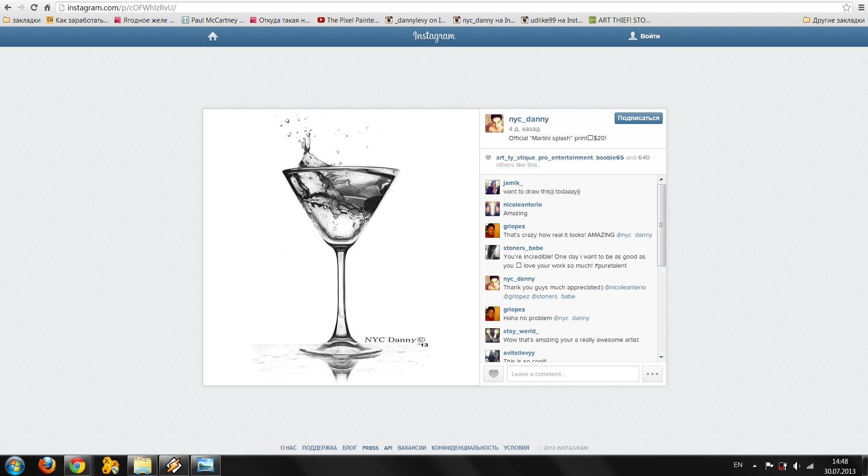868x476 pixels.
Task: Show hidden tray icons arrow
Action: (x=754, y=466)
